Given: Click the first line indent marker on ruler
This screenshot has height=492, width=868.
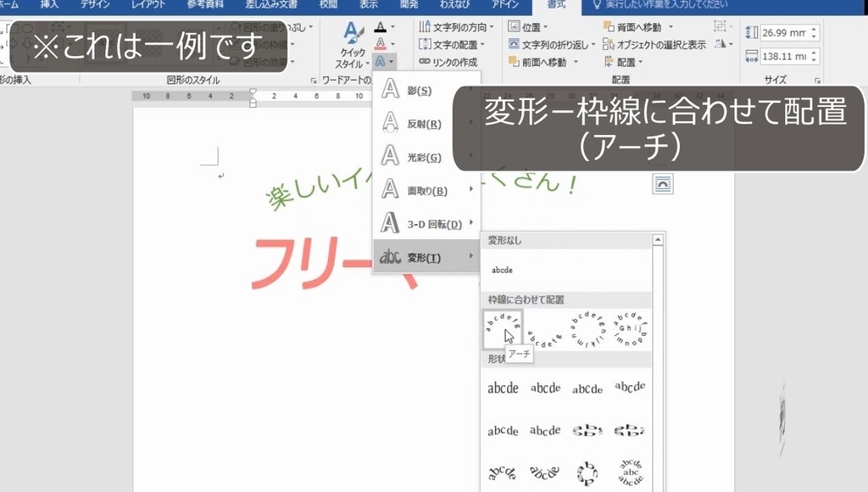Looking at the screenshot, I should tap(253, 92).
